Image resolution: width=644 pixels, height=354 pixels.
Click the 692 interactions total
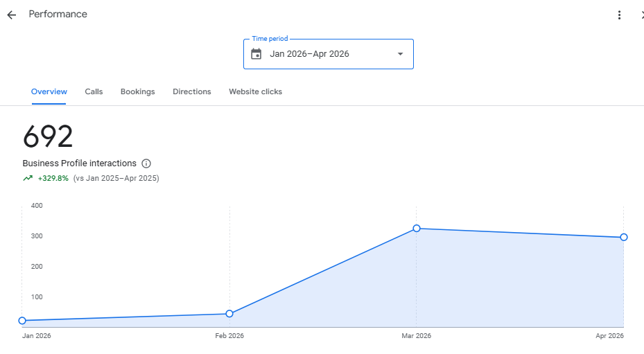48,136
